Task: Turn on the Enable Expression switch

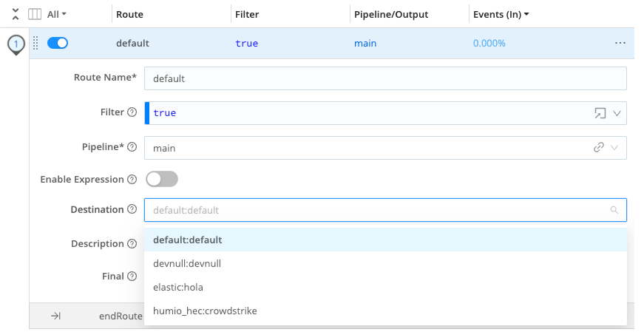Action: click(162, 179)
